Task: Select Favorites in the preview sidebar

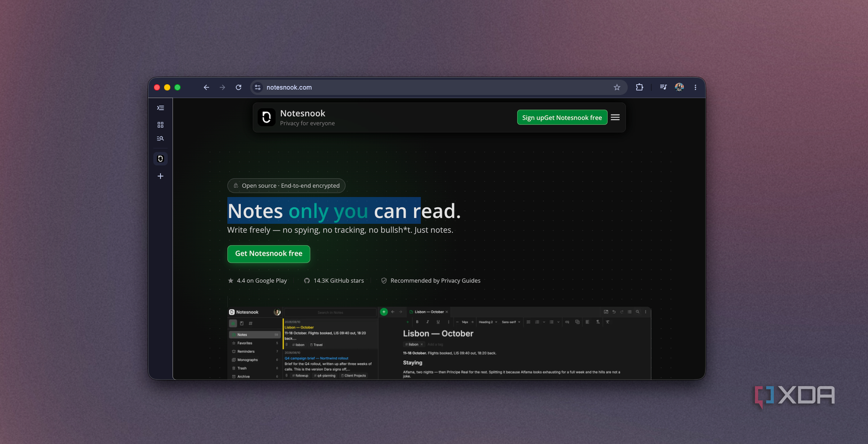Action: (255, 343)
